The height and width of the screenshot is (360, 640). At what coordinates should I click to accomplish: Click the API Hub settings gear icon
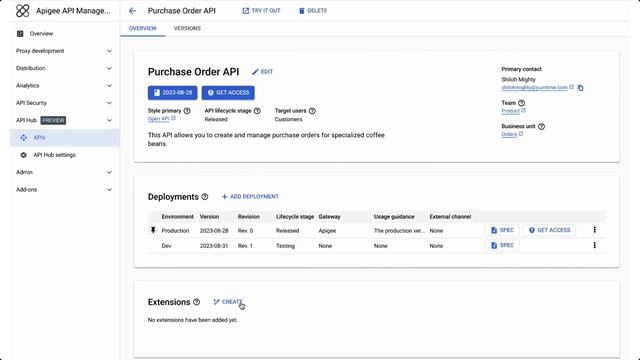(23, 155)
